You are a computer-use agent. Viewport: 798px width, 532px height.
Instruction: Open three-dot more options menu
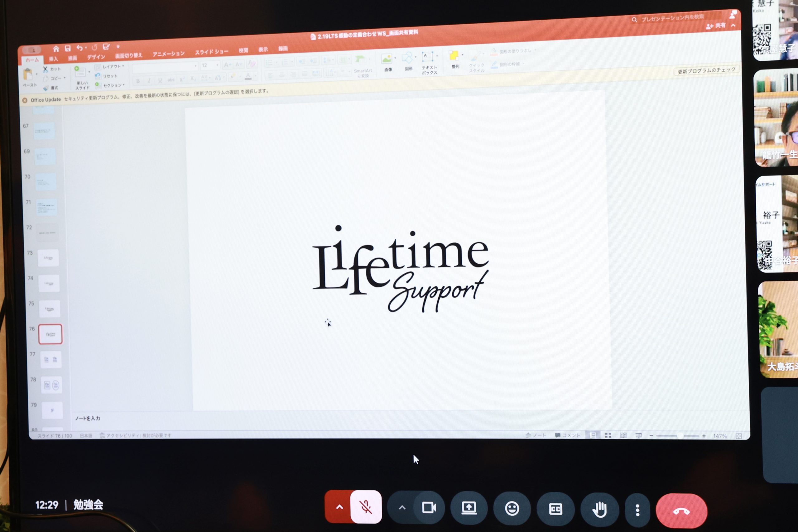637,510
